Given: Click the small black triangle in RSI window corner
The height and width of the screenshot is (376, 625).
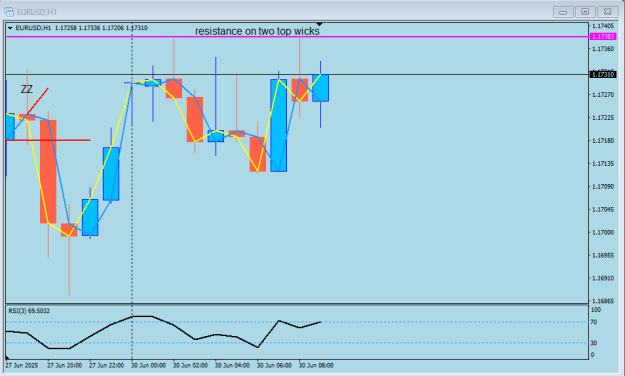Looking at the screenshot, I should click(7, 357).
